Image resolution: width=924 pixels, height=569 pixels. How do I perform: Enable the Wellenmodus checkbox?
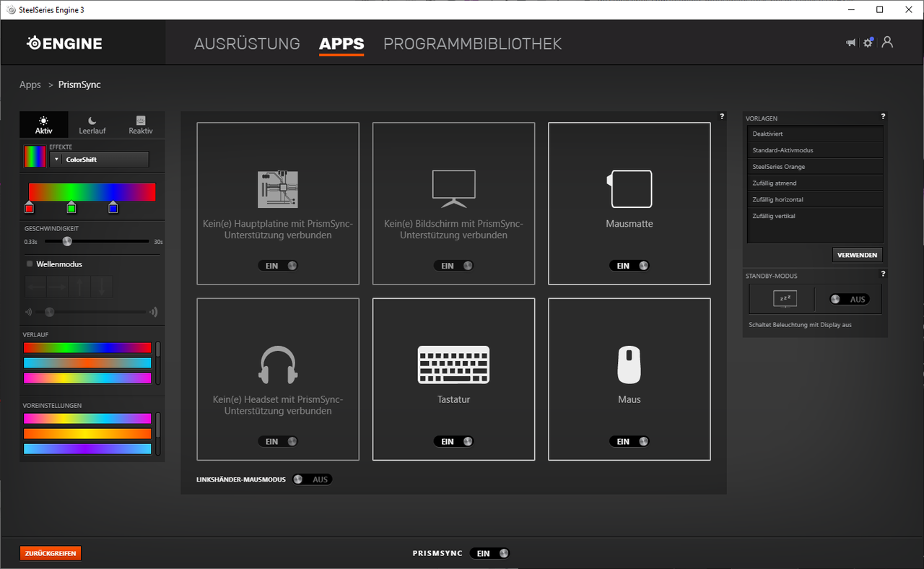(x=30, y=264)
